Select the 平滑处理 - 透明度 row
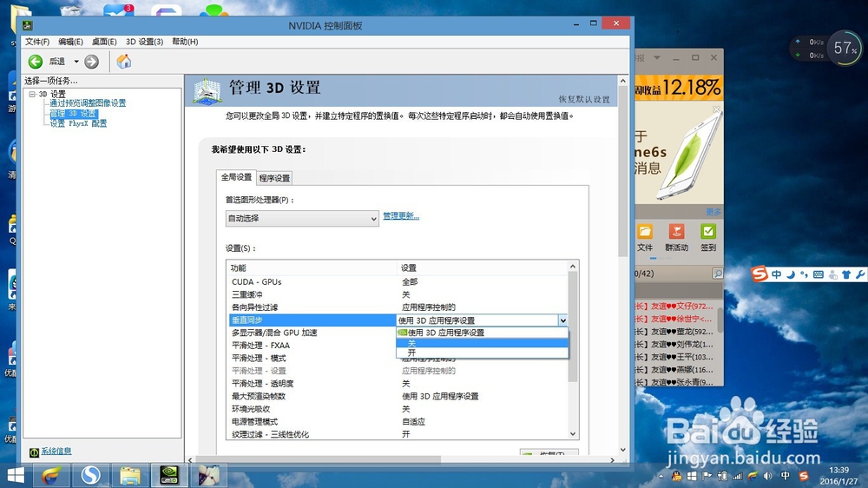 (397, 384)
